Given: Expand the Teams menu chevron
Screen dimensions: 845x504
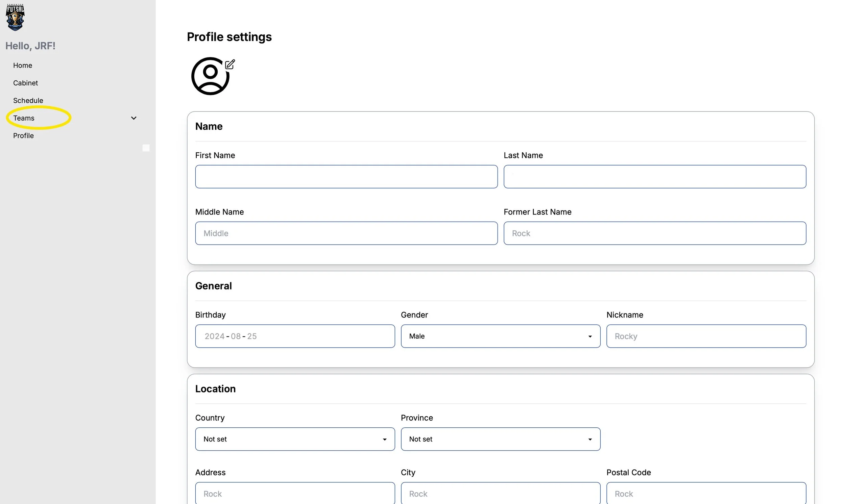Looking at the screenshot, I should [134, 118].
